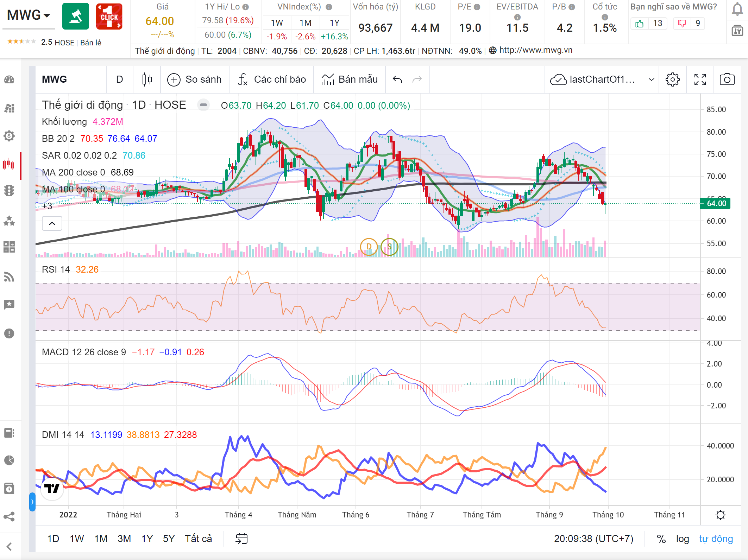Toggle tự động auto scale

tap(716, 539)
